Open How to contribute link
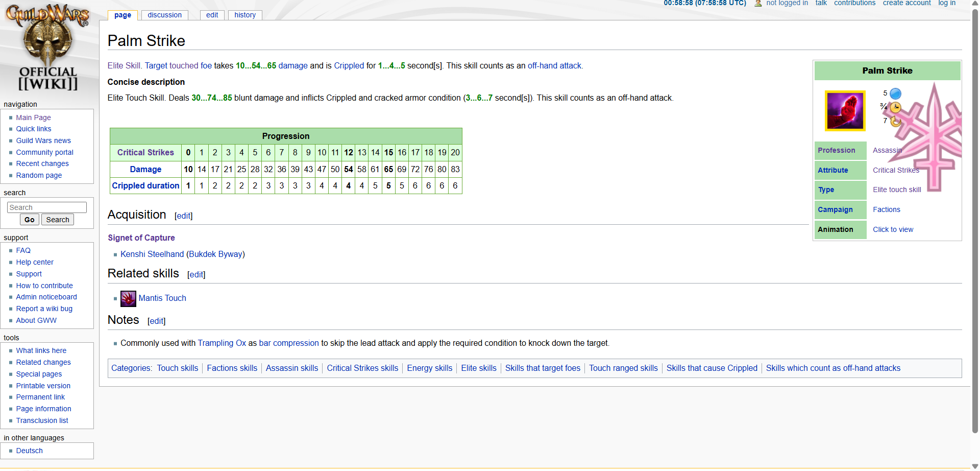Screen dimensions: 980x471 44,286
